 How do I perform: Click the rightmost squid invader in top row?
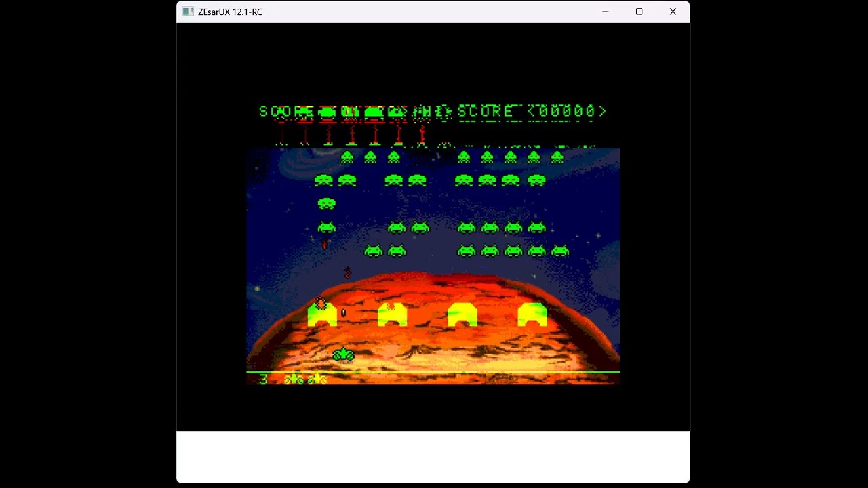pos(557,157)
